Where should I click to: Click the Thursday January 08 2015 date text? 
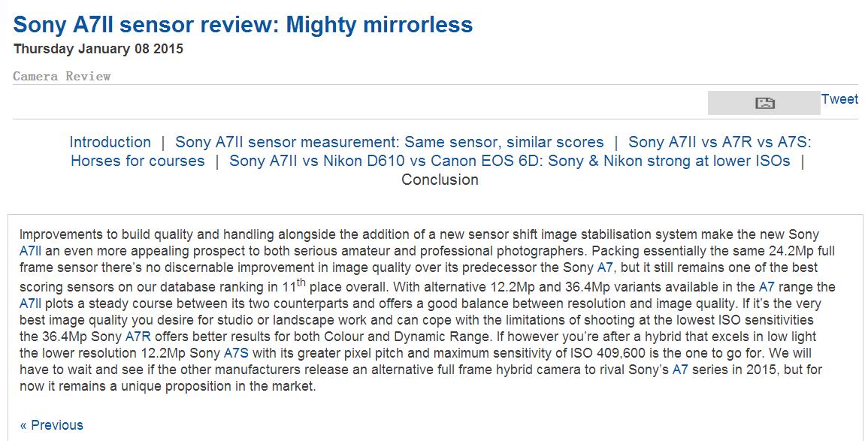98,47
